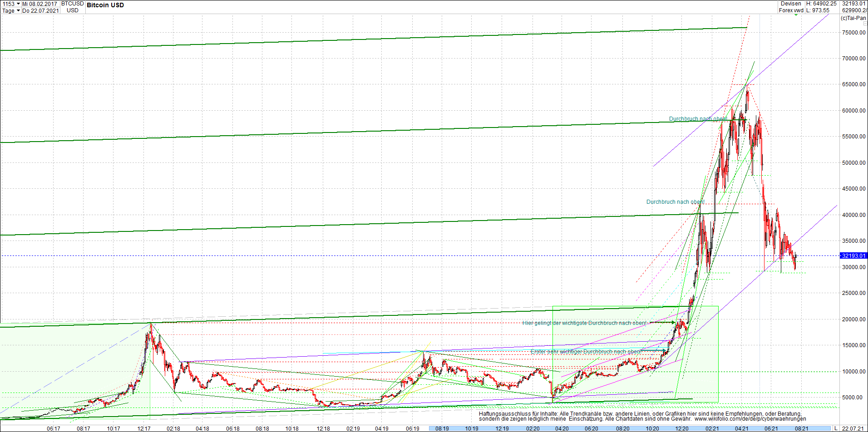Click the blue "32193.01" price tag marker
The image size is (868, 432).
pos(853,256)
